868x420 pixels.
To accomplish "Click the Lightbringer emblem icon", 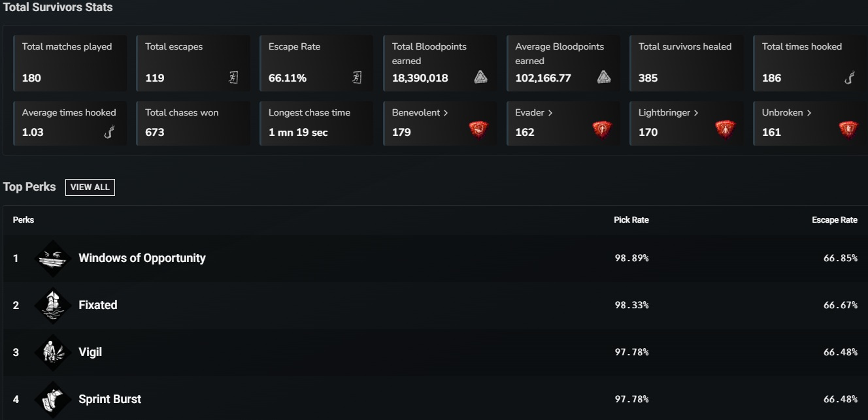I will 726,129.
